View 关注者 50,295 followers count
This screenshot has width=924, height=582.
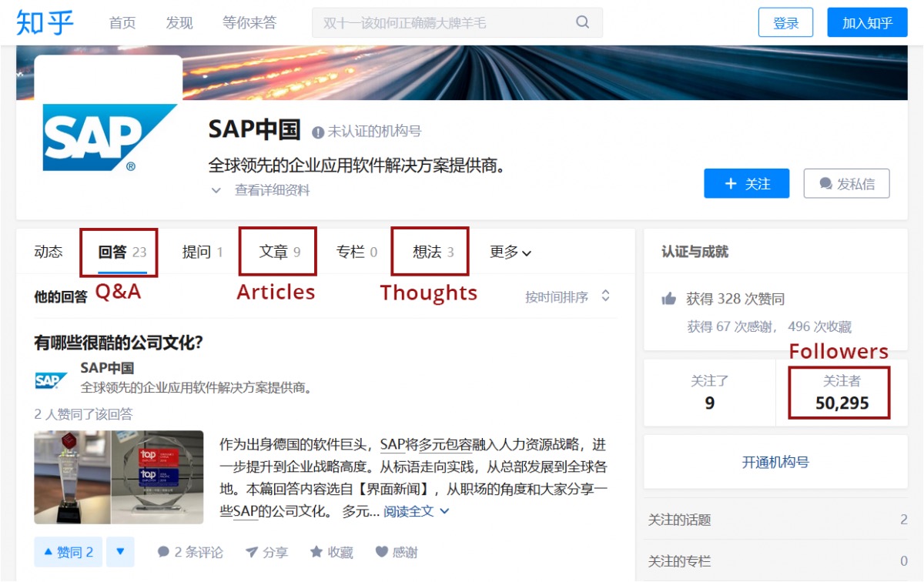pos(842,392)
